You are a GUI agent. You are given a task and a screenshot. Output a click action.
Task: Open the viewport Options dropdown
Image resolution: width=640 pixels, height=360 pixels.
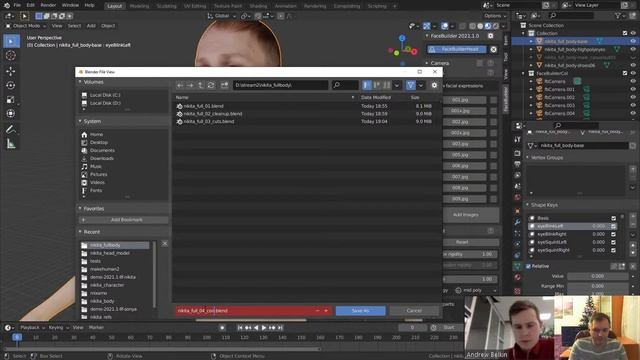(x=495, y=16)
